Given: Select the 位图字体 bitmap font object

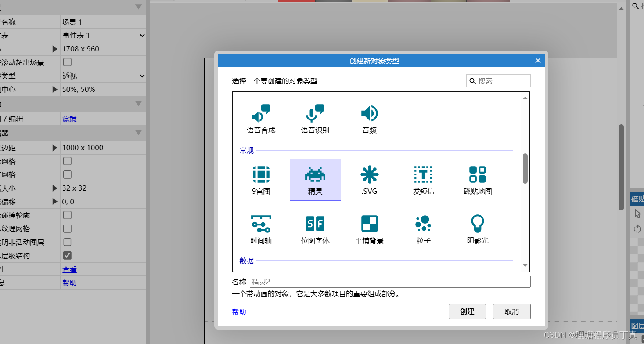Looking at the screenshot, I should pos(315,228).
